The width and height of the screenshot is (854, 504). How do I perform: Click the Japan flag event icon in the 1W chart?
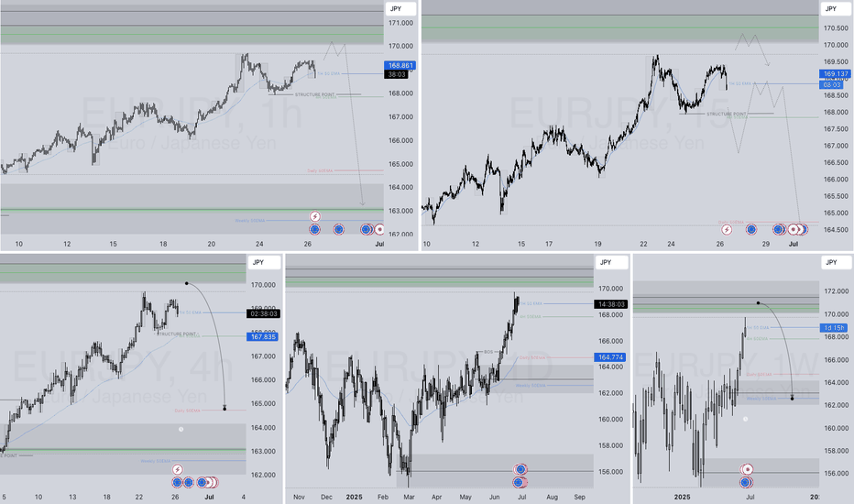tap(748, 469)
